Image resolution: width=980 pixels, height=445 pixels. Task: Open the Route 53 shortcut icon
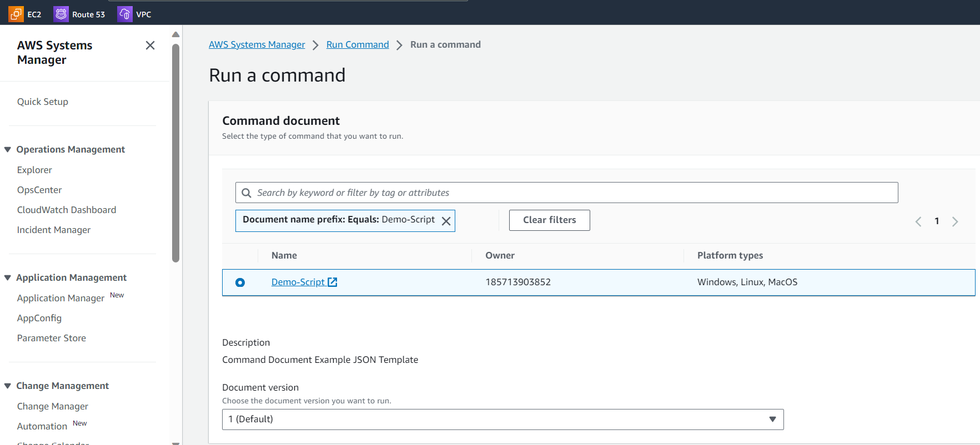coord(61,14)
